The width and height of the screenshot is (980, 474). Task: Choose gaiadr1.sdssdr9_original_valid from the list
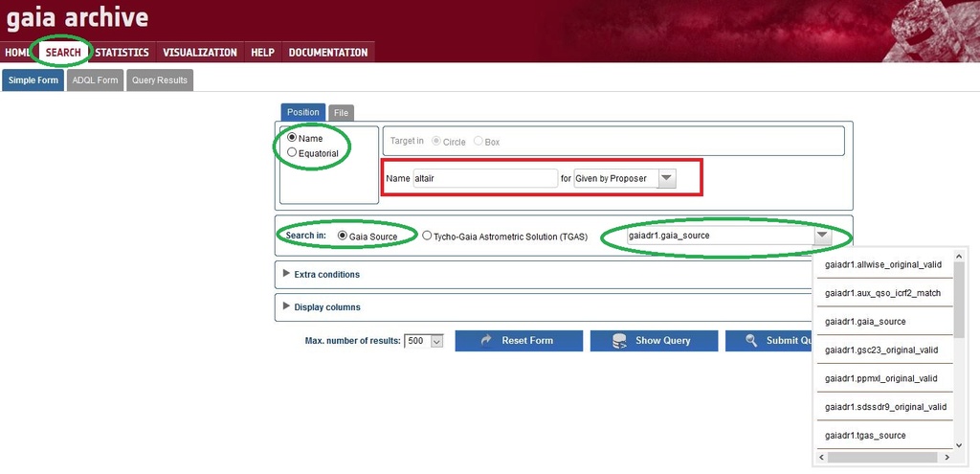883,407
